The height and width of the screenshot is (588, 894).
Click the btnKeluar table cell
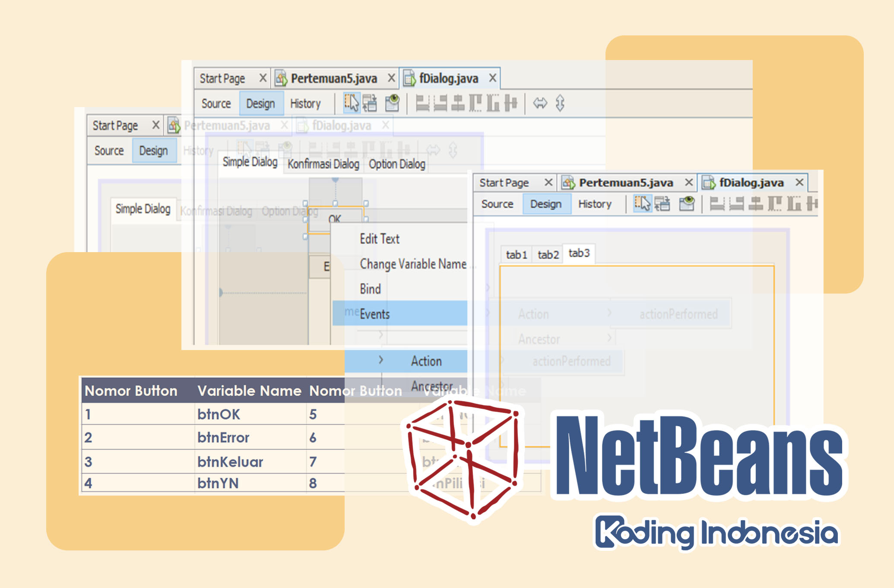pos(250,462)
